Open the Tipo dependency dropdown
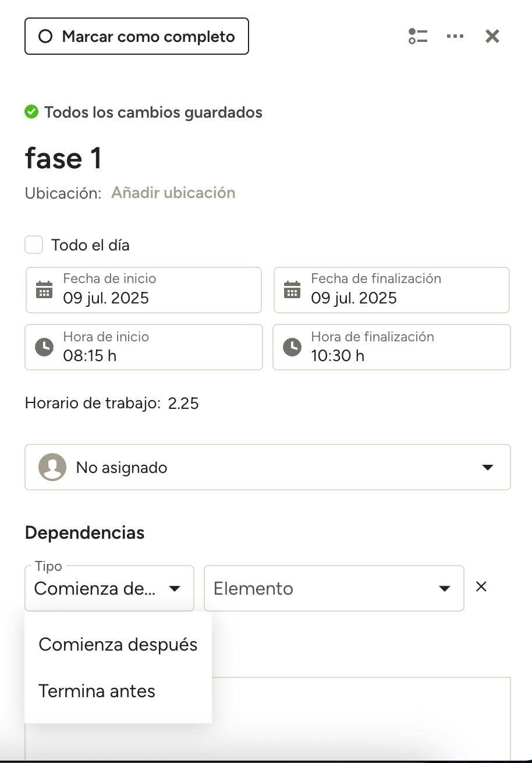Screen dimensions: 532x763 point(109,588)
